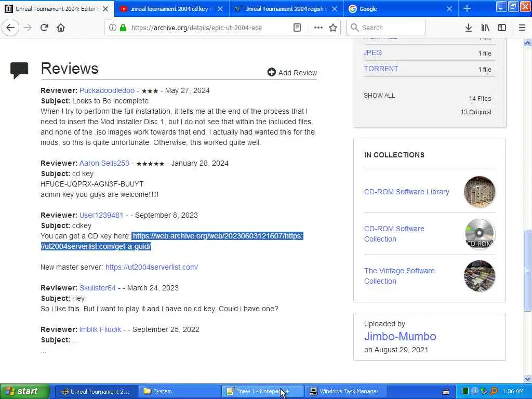The width and height of the screenshot is (532, 399).
Task: Open the ut2004serverlist.com master server link
Action: (152, 267)
